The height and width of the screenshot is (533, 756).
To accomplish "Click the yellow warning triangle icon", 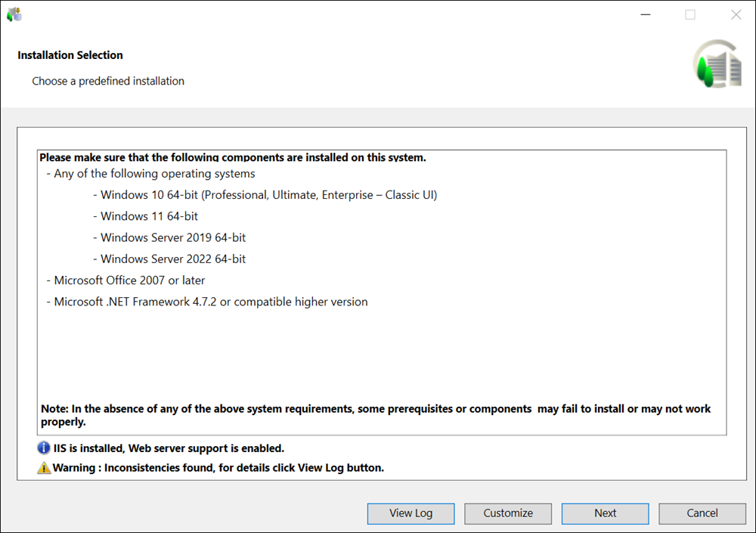I will 44,468.
